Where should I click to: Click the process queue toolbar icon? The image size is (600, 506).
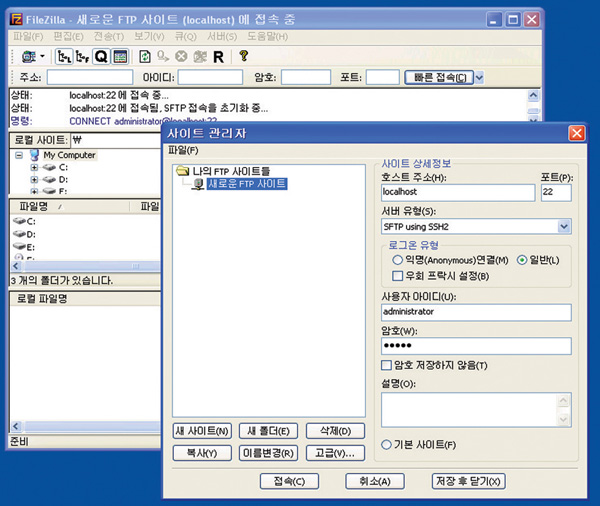pyautogui.click(x=163, y=57)
